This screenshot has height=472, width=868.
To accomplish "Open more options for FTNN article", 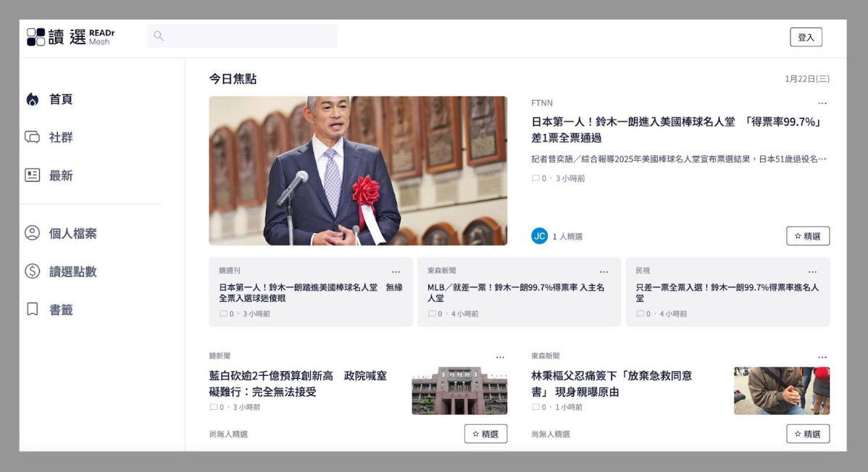I will click(822, 104).
